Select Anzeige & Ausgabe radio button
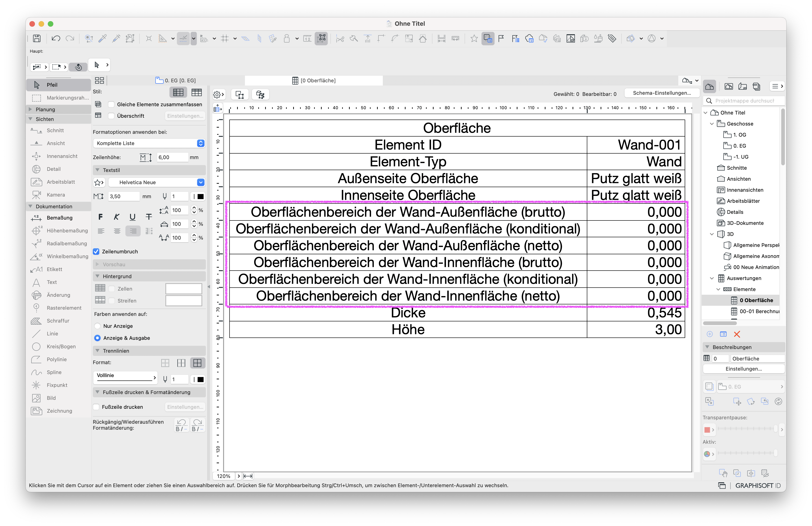Screen dimensions: 812x526 [98, 338]
